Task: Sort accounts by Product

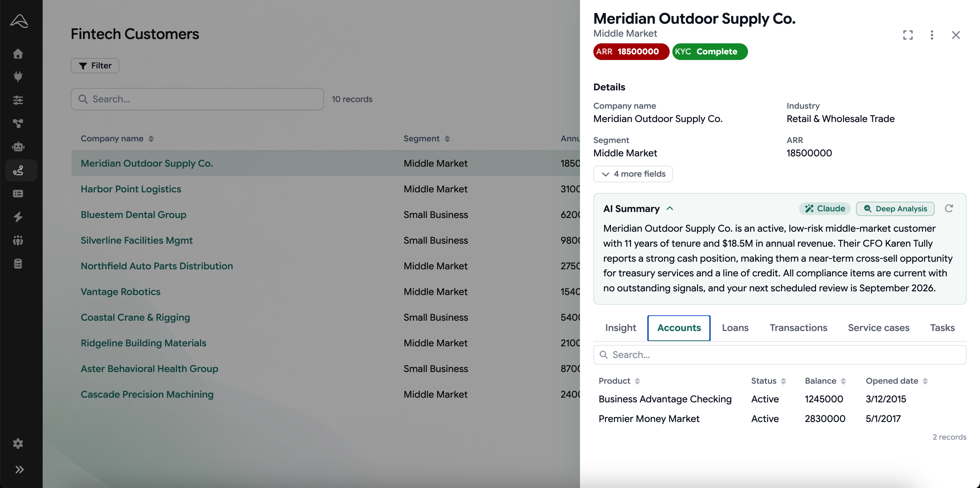Action: pyautogui.click(x=619, y=381)
